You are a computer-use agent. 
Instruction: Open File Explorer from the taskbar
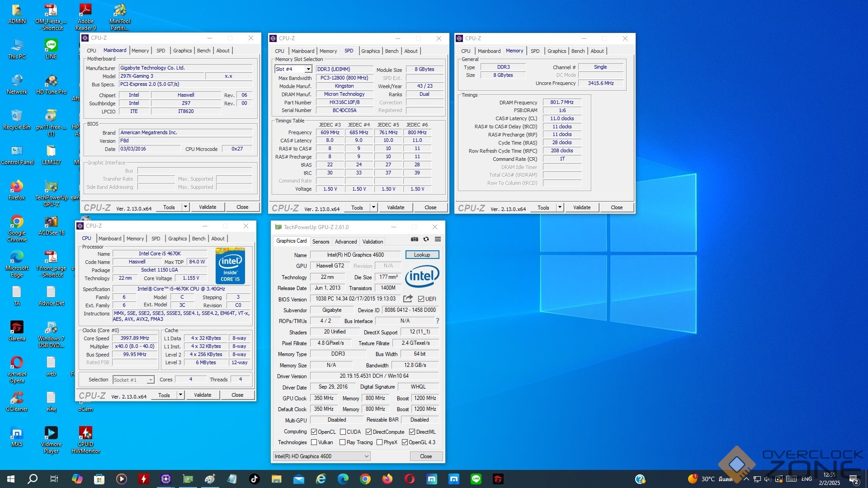[x=277, y=479]
